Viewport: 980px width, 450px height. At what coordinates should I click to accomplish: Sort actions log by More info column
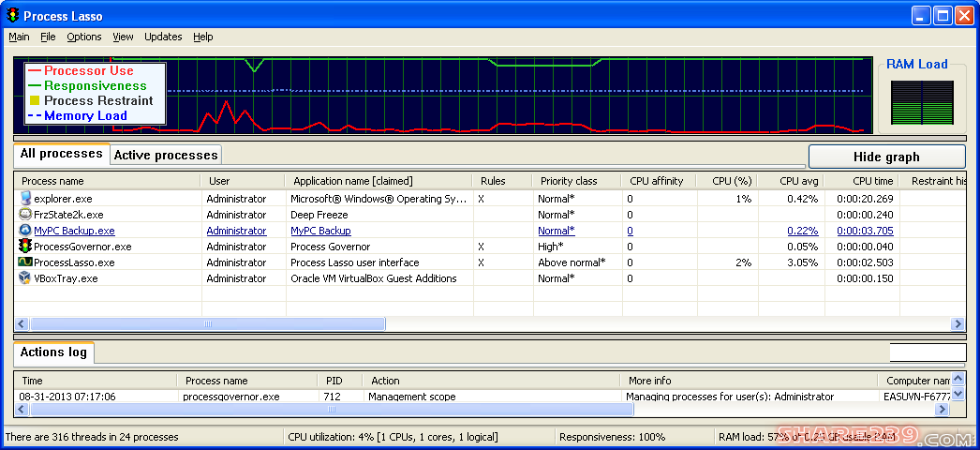749,381
